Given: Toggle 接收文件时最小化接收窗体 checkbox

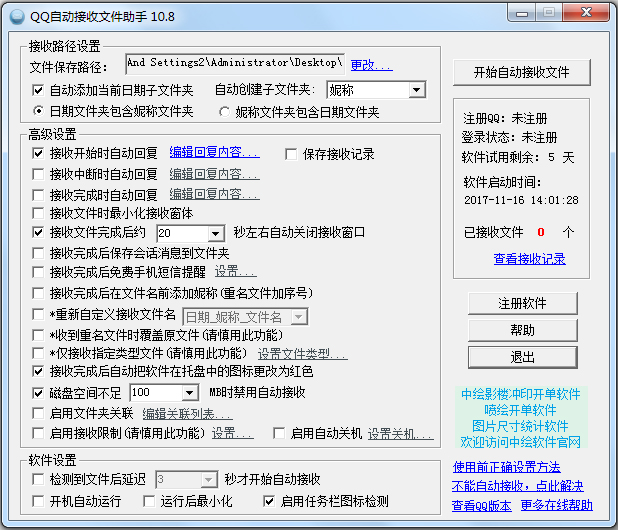Looking at the screenshot, I should (x=38, y=213).
